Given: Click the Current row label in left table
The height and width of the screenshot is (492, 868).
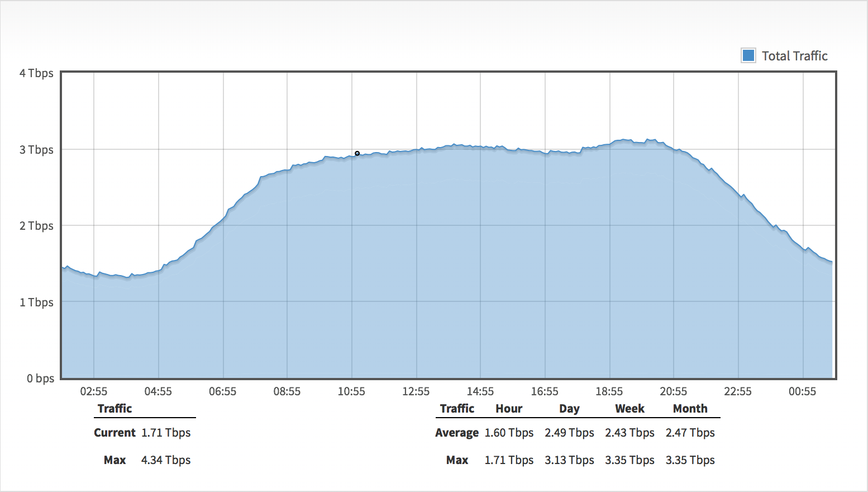Looking at the screenshot, I should pos(115,433).
